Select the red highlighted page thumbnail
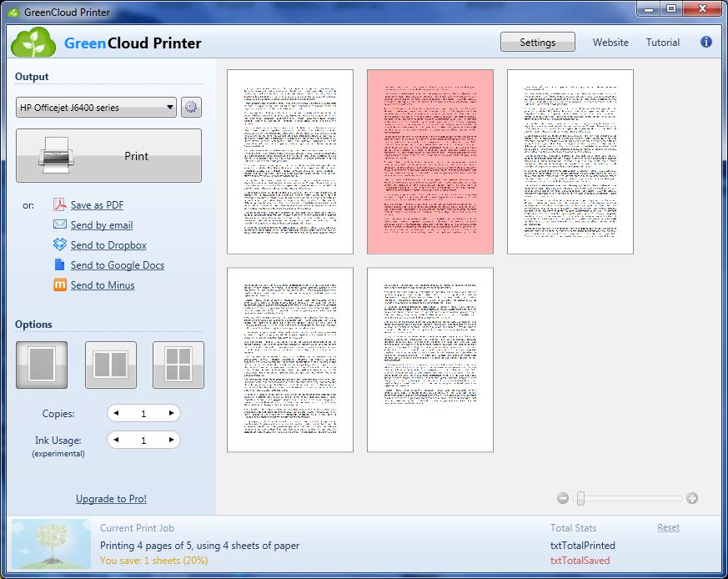This screenshot has height=579, width=728. pyautogui.click(x=430, y=161)
